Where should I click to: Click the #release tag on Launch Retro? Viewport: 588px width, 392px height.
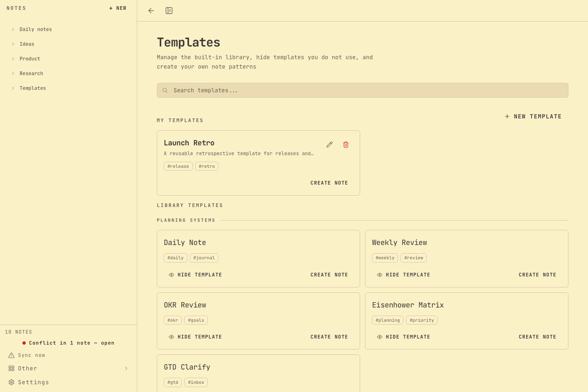pyautogui.click(x=178, y=166)
